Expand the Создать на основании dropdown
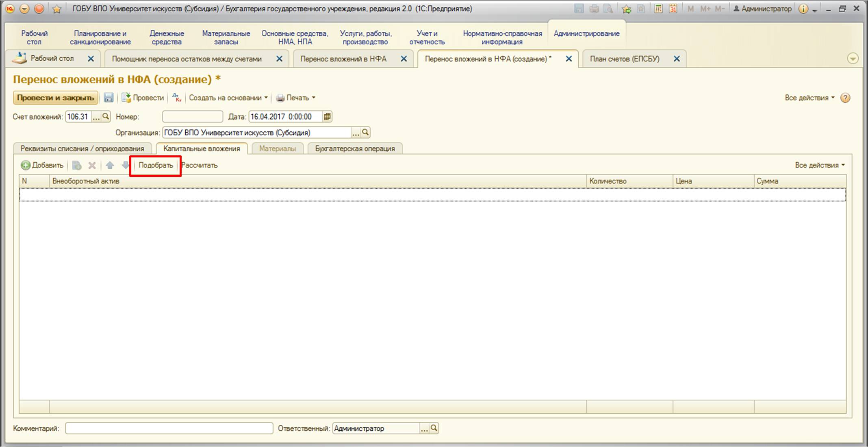Screen dimensions: 868x447 pyautogui.click(x=228, y=98)
